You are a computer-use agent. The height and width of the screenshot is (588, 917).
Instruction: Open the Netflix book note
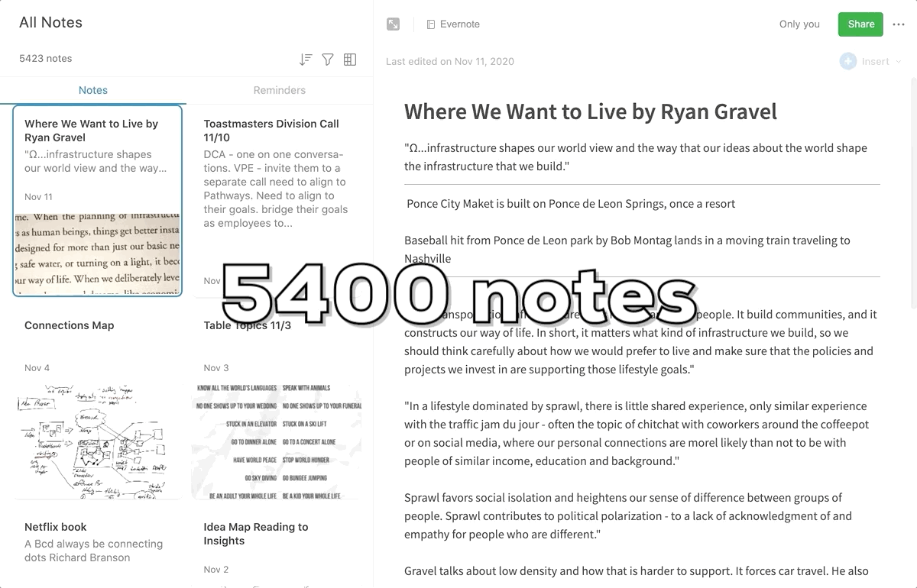98,550
